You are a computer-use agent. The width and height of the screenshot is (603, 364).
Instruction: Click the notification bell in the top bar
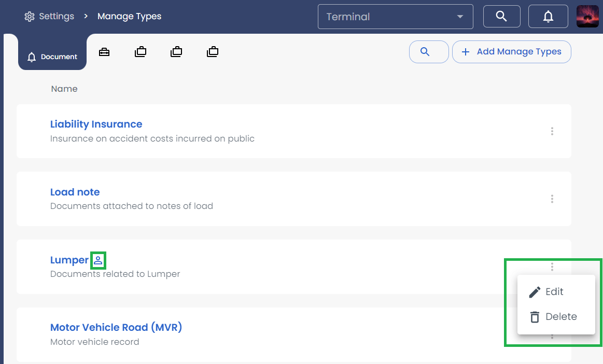(548, 16)
